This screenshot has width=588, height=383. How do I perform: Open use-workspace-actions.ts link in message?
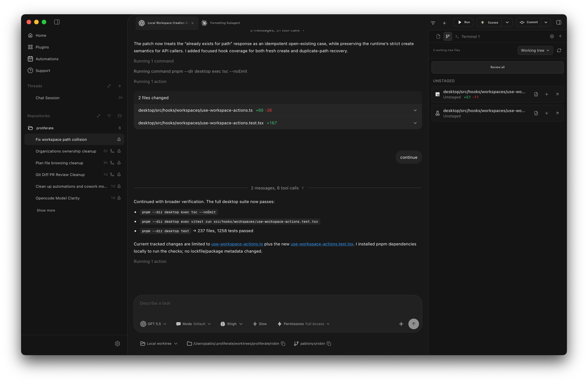point(237,244)
